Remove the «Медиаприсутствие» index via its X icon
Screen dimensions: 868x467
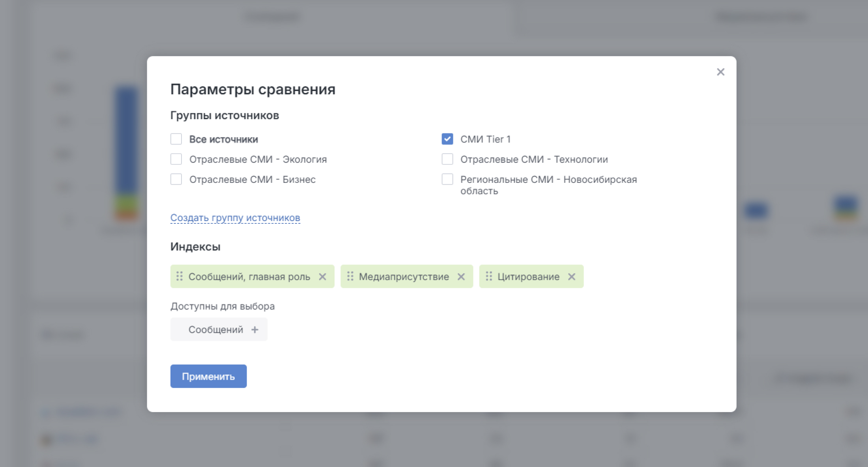click(x=462, y=276)
